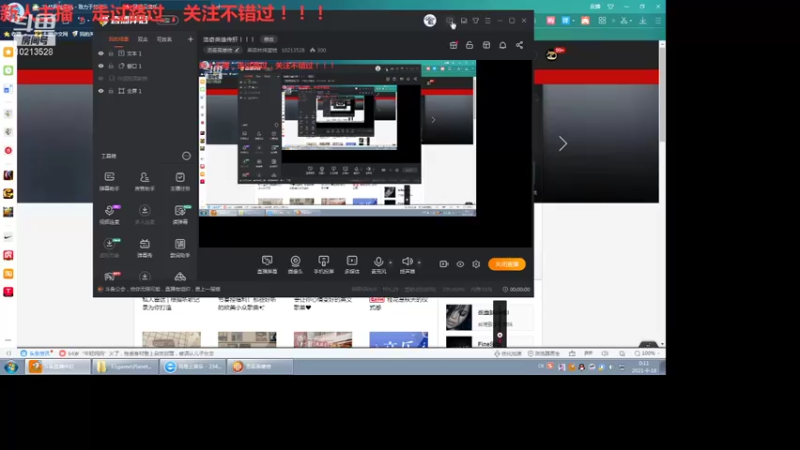Adjust the vertical volume slider on webpage
The width and height of the screenshot is (800, 450).
pos(499,323)
